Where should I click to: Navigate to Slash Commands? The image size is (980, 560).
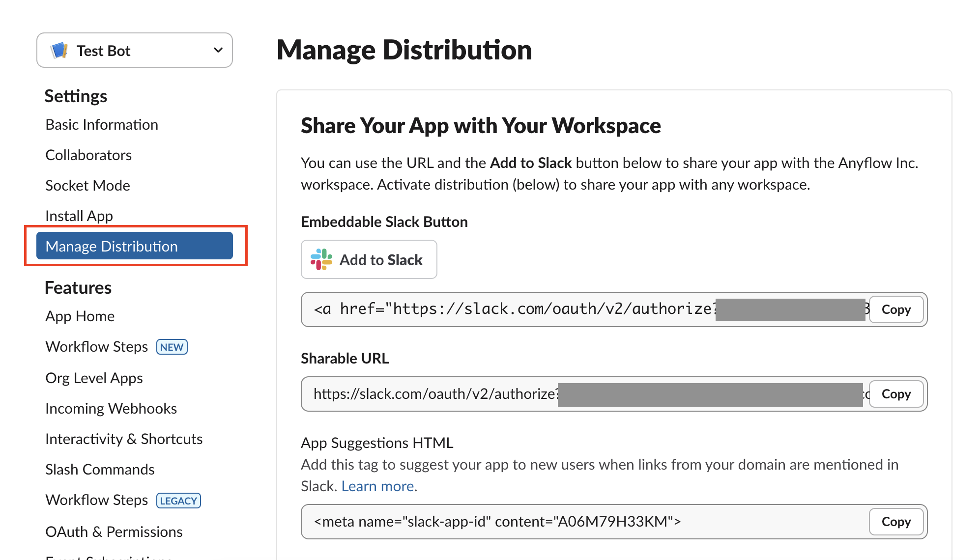tap(100, 470)
